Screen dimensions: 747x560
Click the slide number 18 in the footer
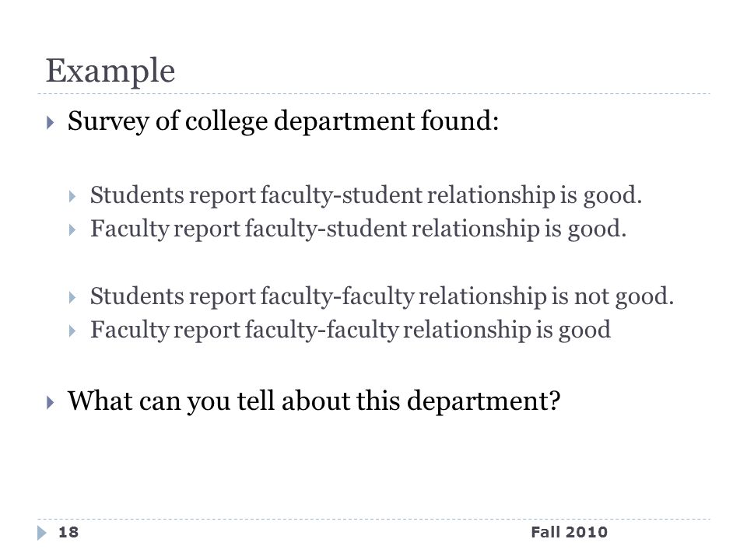click(68, 532)
